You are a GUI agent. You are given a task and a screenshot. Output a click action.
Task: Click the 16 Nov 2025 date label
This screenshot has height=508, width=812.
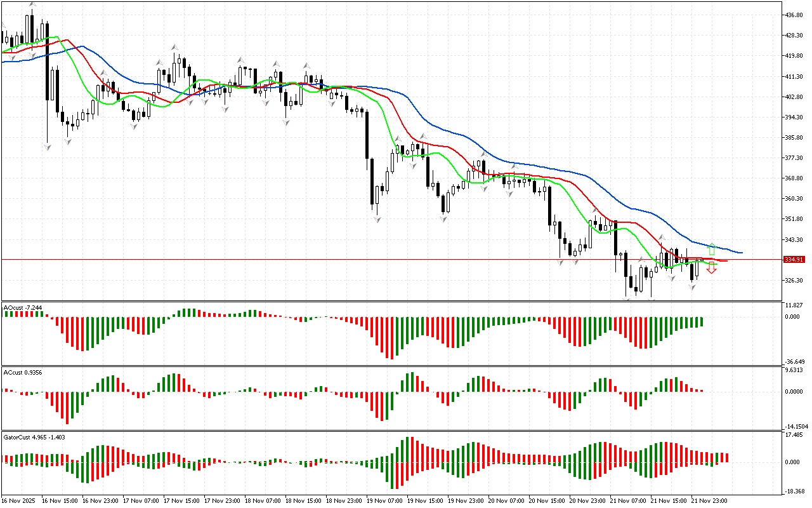point(20,500)
